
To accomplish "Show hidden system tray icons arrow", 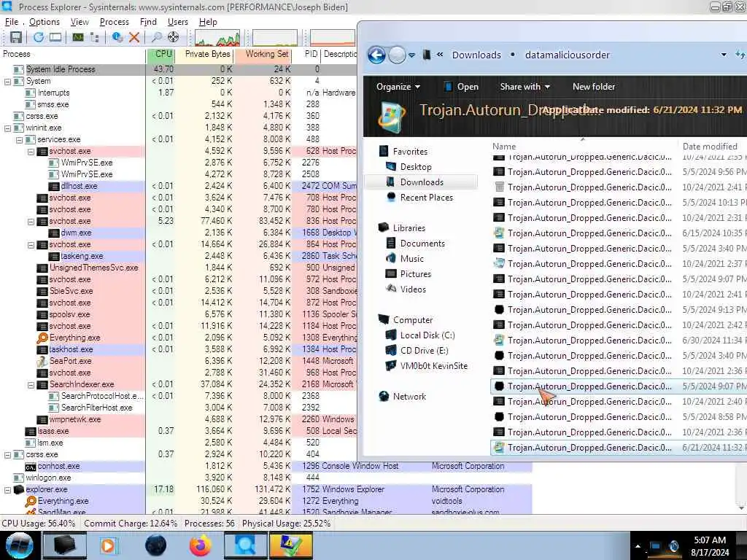I will point(638,546).
